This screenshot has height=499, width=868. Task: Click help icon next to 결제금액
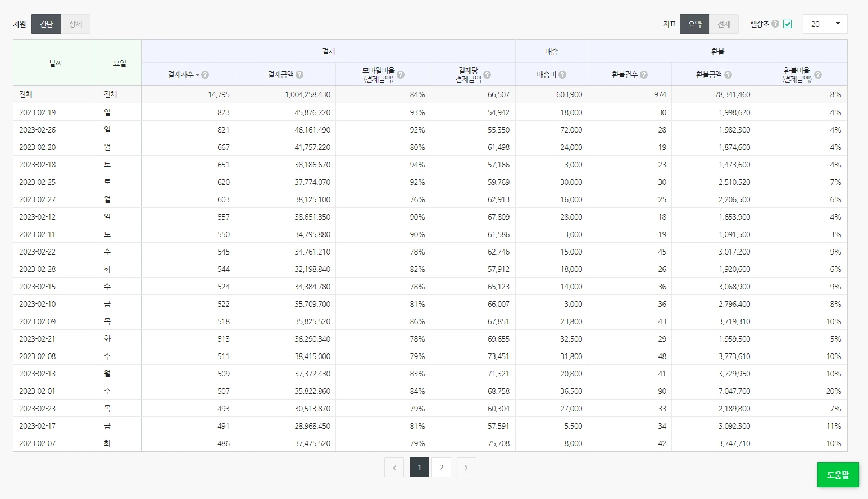point(299,75)
